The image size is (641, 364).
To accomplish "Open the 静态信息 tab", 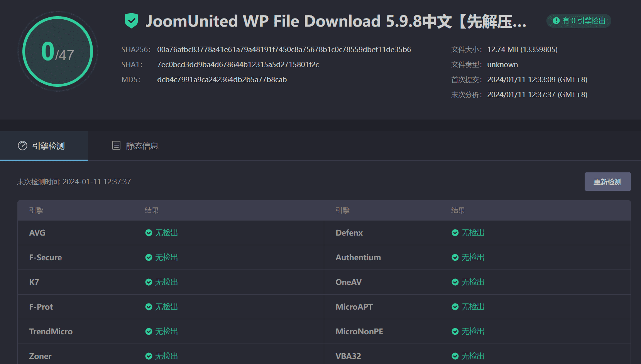I will point(135,146).
